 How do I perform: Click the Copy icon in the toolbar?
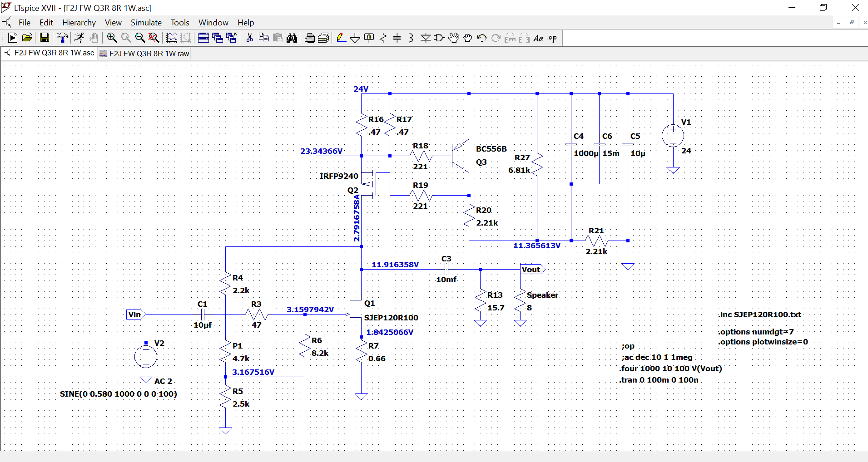263,38
